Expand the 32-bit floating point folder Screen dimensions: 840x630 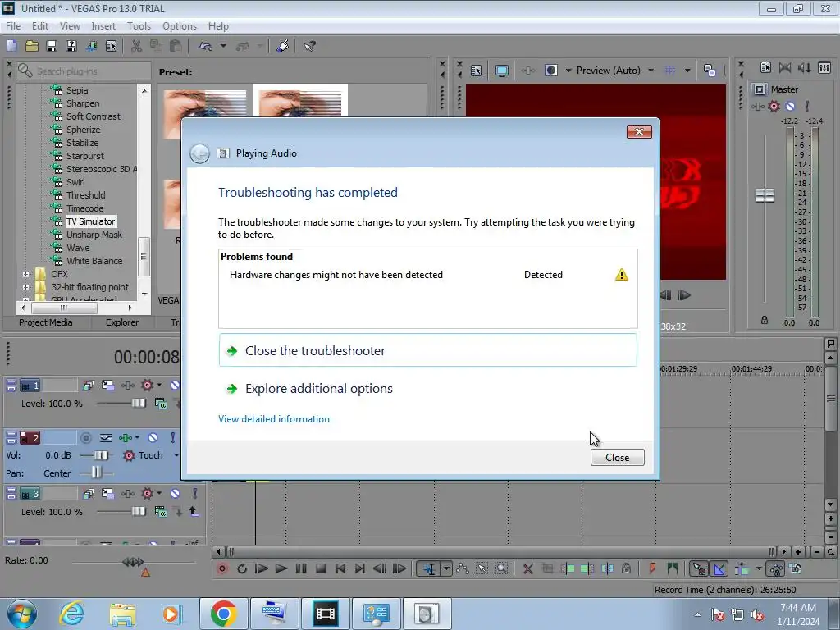25,287
